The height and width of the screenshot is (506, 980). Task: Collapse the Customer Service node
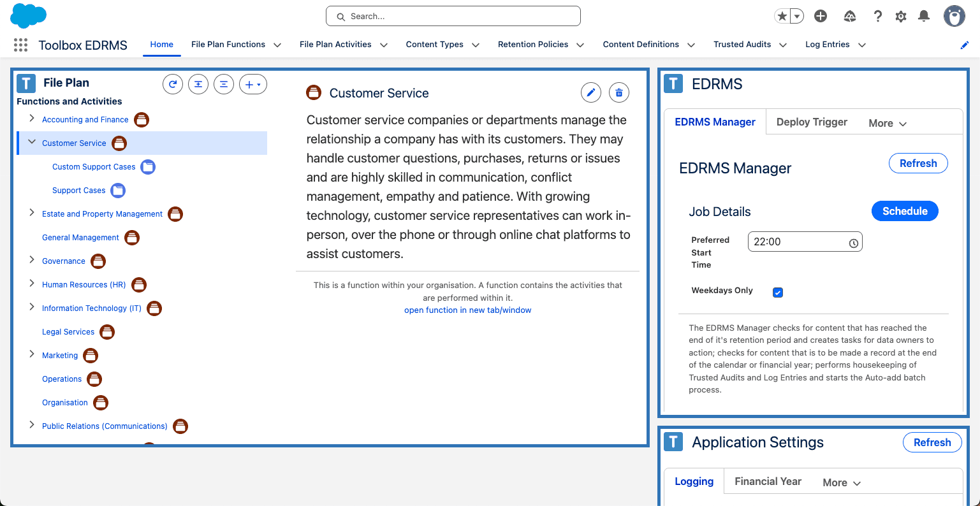click(x=32, y=142)
